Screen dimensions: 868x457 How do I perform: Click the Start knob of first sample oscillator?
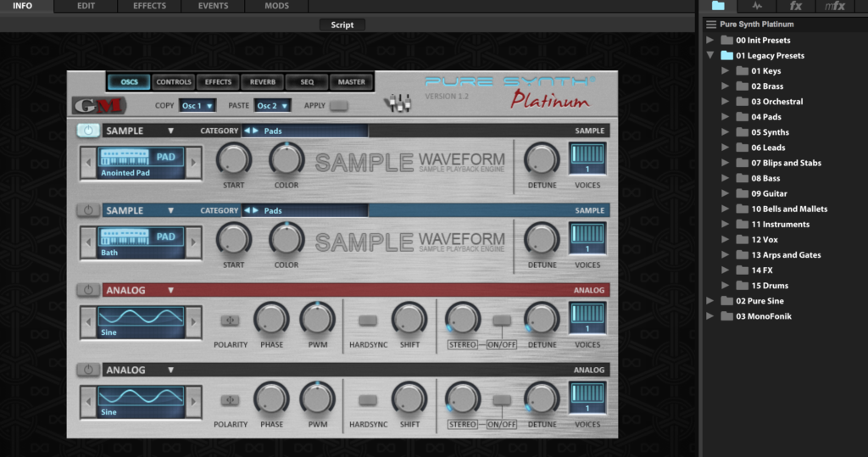[x=234, y=159]
